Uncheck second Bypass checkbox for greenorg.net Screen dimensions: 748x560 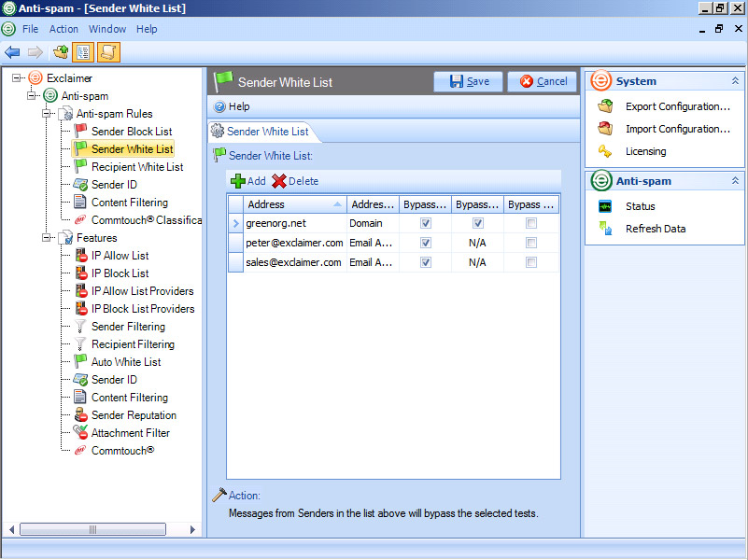[477, 223]
